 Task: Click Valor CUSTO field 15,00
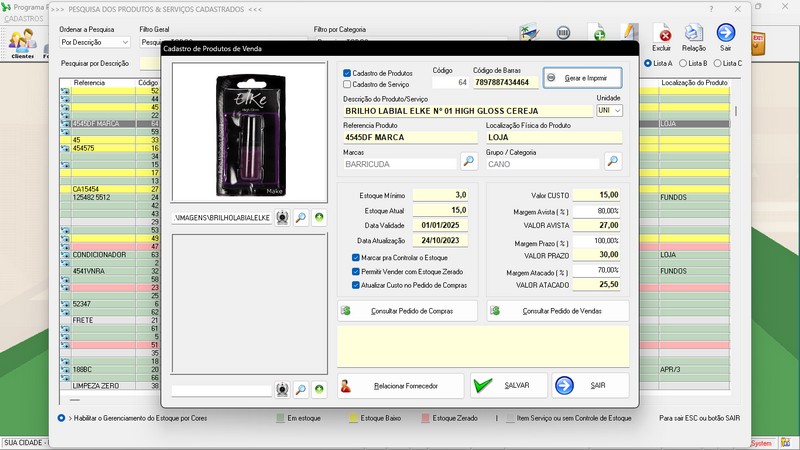[x=596, y=195]
